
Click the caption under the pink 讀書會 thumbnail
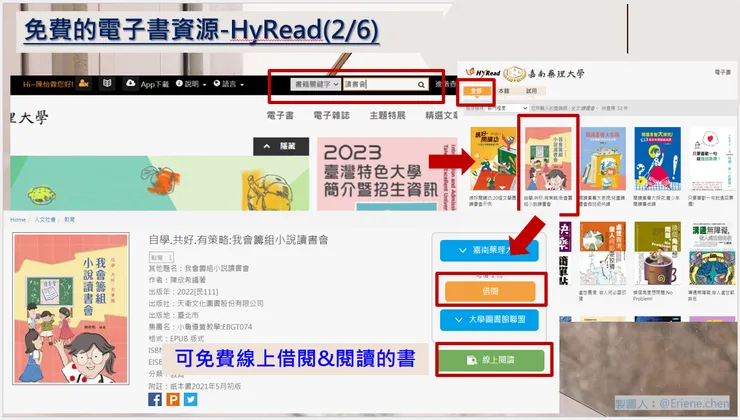click(547, 201)
